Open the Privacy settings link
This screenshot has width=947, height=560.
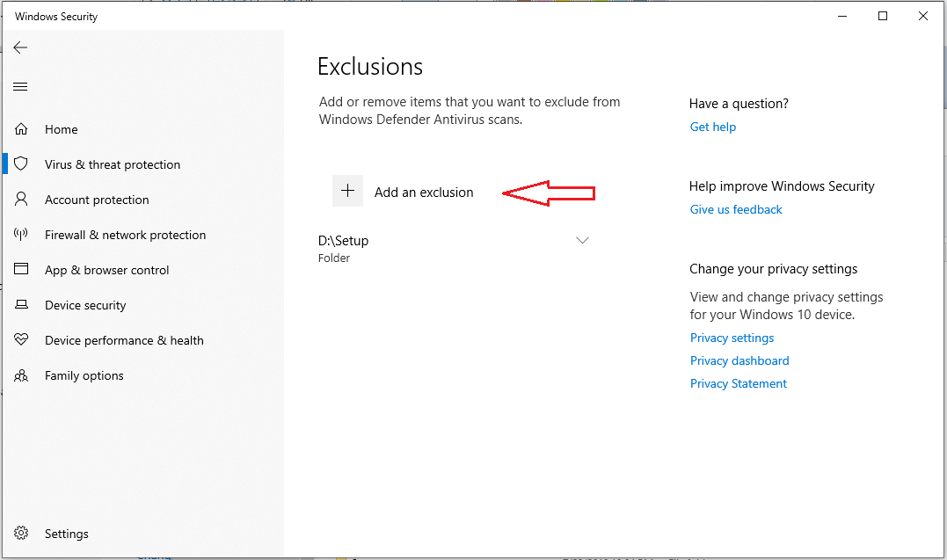pos(732,338)
